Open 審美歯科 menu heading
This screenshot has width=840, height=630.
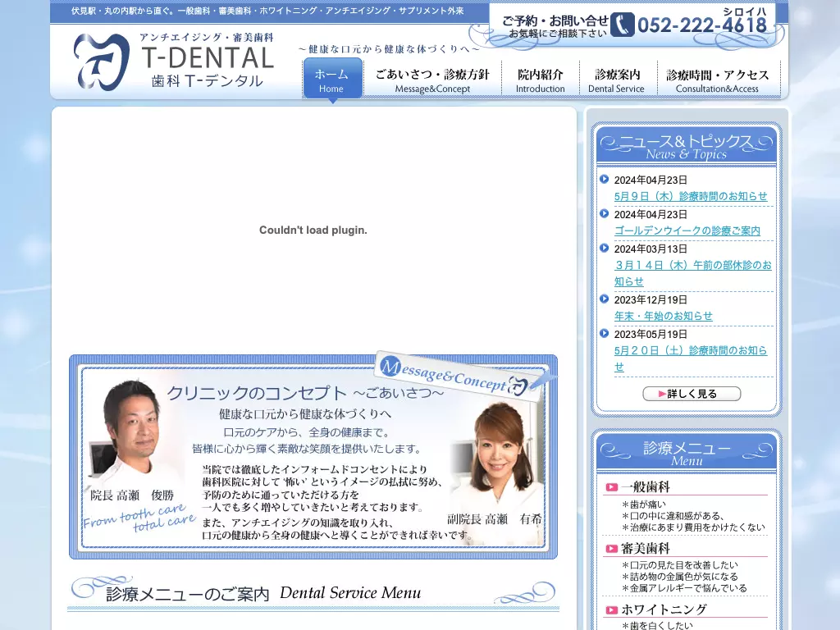[645, 548]
